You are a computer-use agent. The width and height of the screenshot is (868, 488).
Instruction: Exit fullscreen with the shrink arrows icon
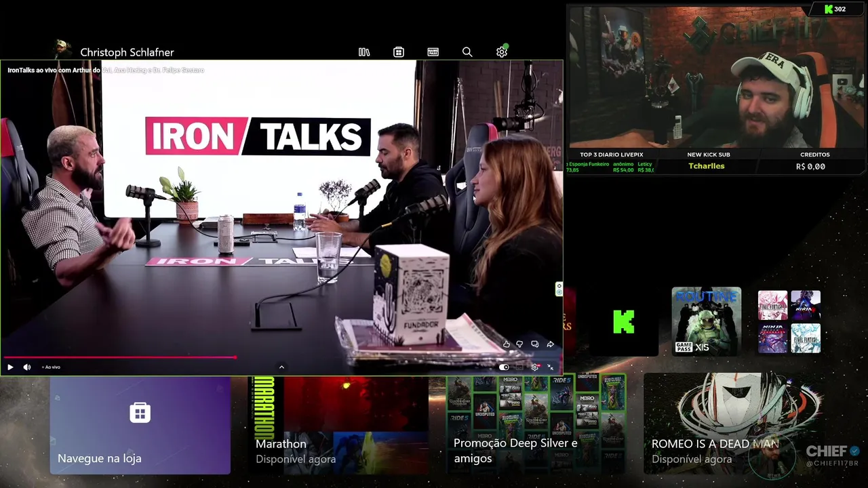coord(550,367)
